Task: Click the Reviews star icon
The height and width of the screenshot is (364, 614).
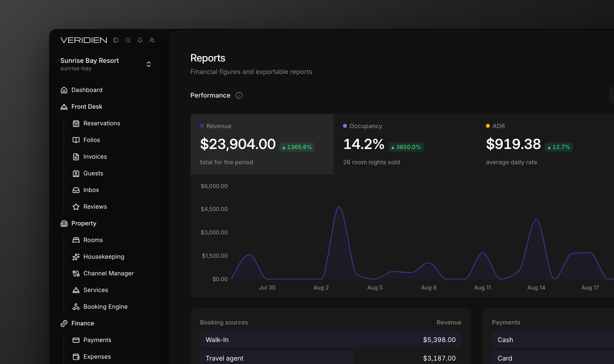Action: [76, 207]
